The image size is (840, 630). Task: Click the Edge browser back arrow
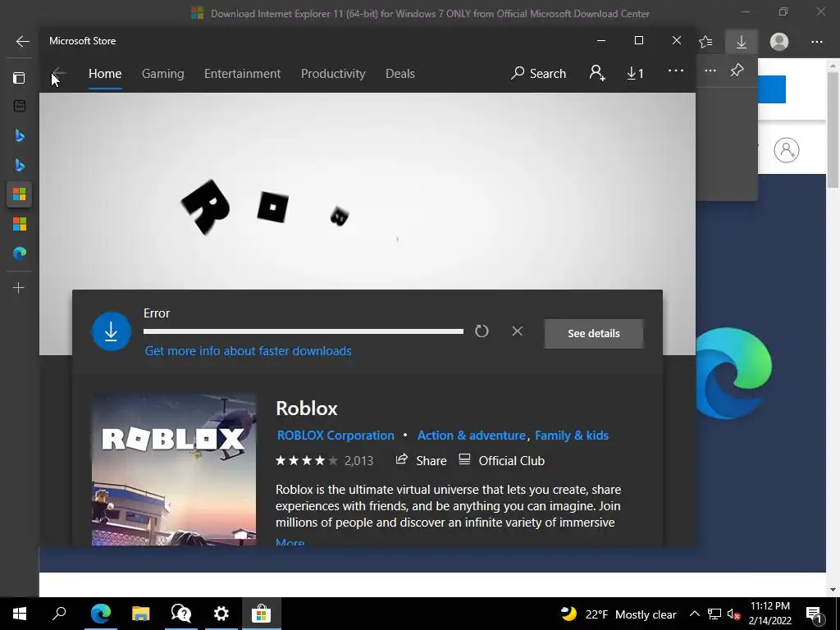click(22, 41)
